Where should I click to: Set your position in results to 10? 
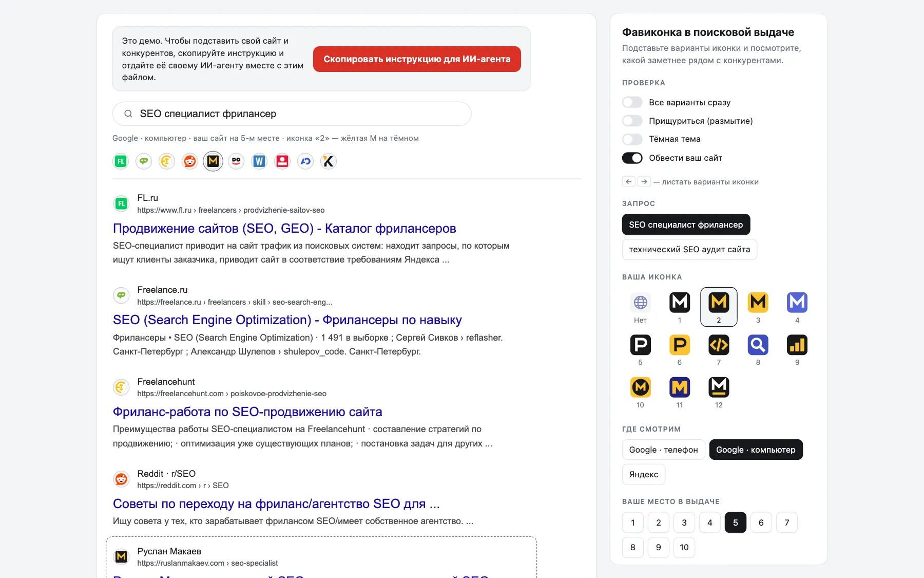click(x=684, y=547)
